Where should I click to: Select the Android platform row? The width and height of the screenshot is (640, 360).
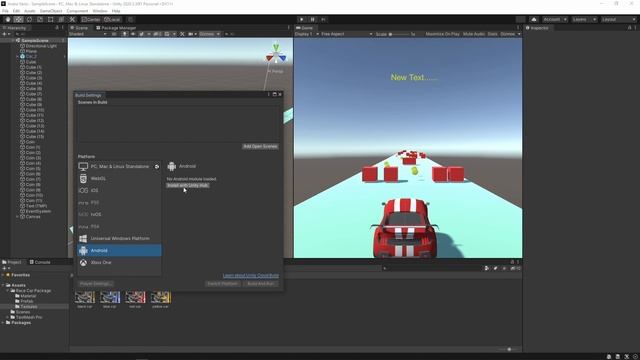119,250
